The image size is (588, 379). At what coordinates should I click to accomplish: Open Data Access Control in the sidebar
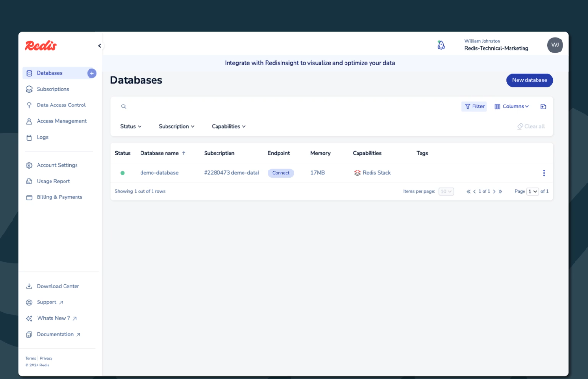pos(61,105)
